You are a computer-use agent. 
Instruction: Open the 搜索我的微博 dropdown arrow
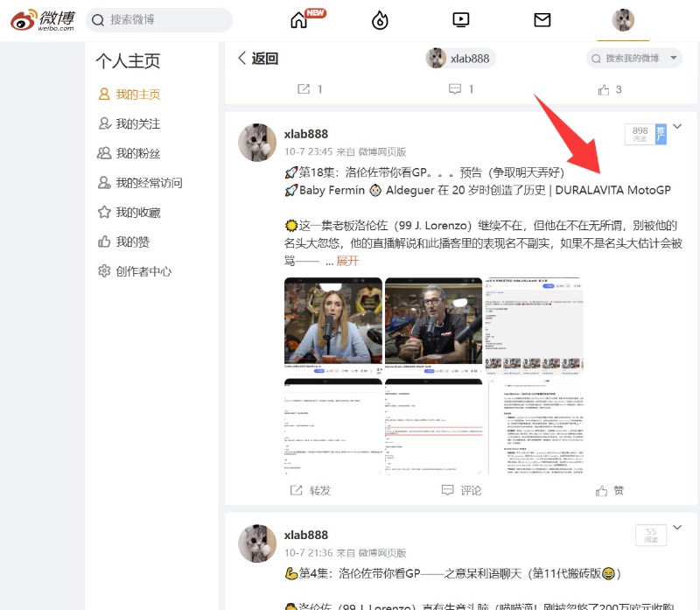pos(673,59)
